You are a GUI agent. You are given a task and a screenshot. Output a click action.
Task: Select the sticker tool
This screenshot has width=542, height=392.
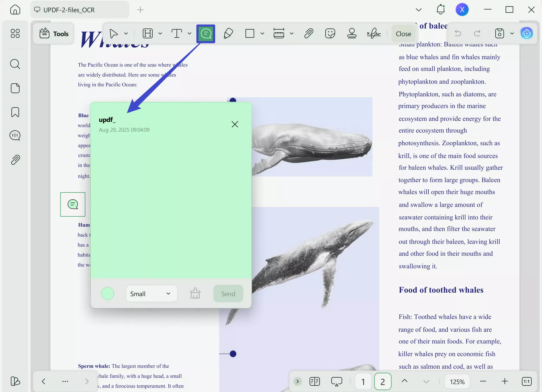pos(330,33)
